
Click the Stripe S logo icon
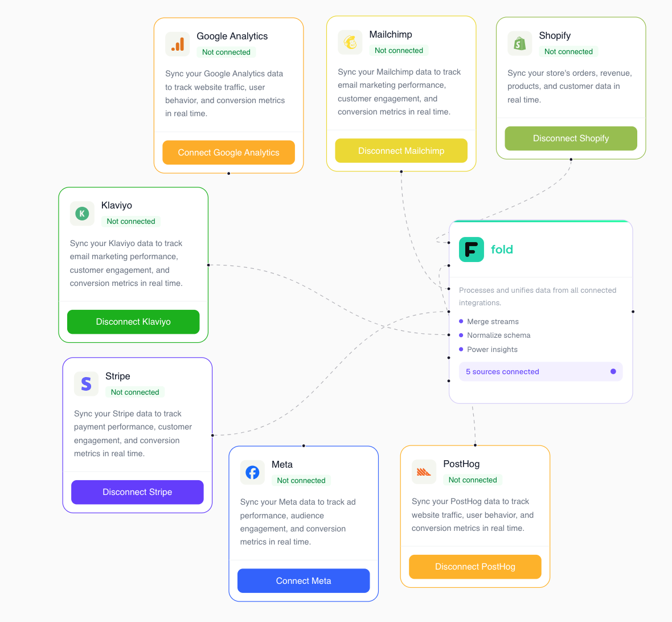pyautogui.click(x=86, y=384)
